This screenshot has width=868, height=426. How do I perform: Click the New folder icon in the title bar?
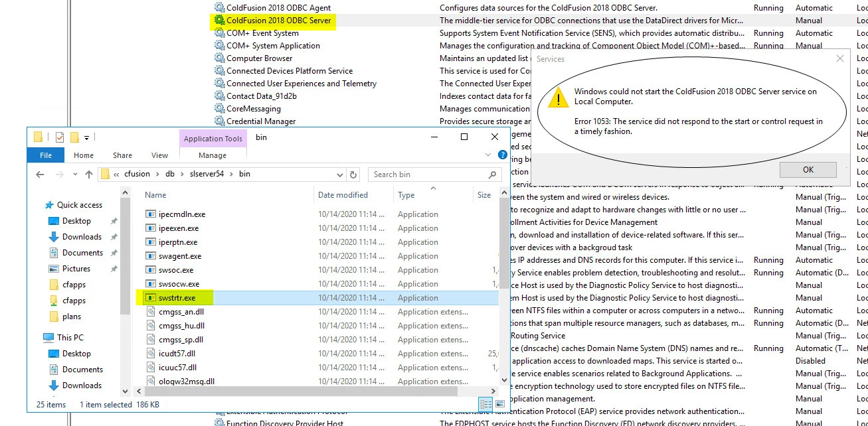tap(74, 137)
